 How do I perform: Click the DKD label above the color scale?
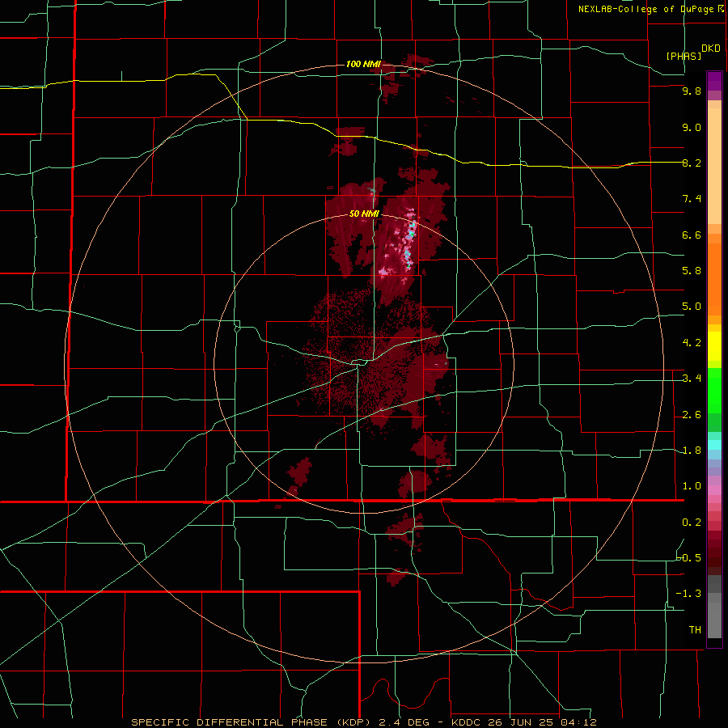pos(711,49)
